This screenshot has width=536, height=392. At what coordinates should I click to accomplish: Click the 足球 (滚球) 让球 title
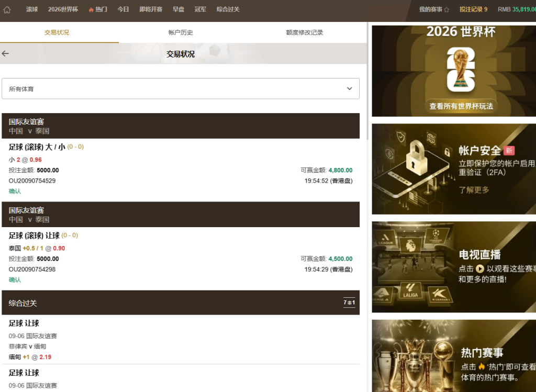click(34, 236)
